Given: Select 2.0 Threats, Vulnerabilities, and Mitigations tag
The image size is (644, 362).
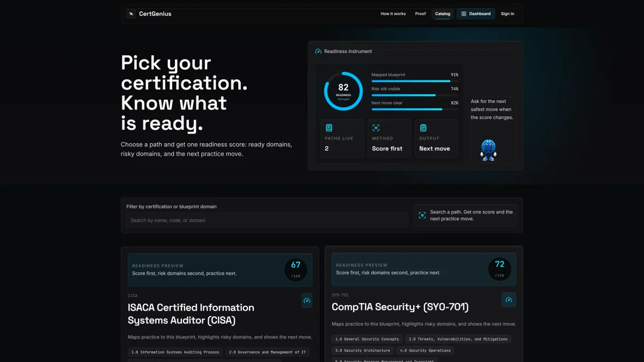Looking at the screenshot, I should [458, 339].
